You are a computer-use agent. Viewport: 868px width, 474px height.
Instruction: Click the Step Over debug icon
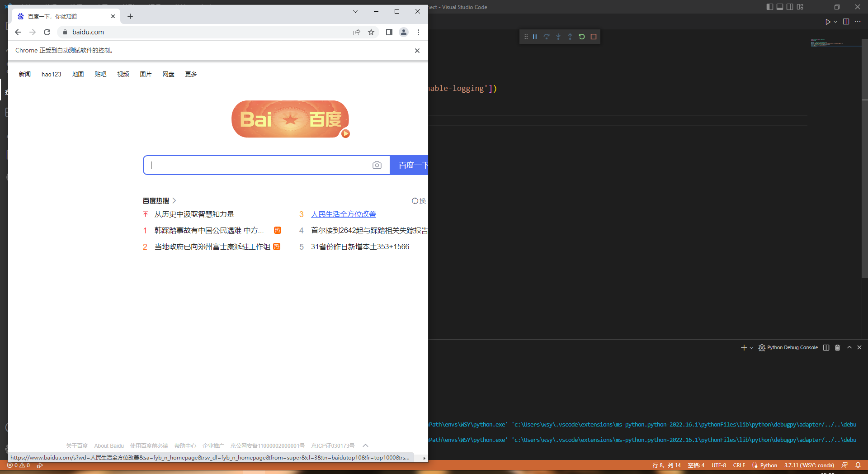(x=547, y=37)
